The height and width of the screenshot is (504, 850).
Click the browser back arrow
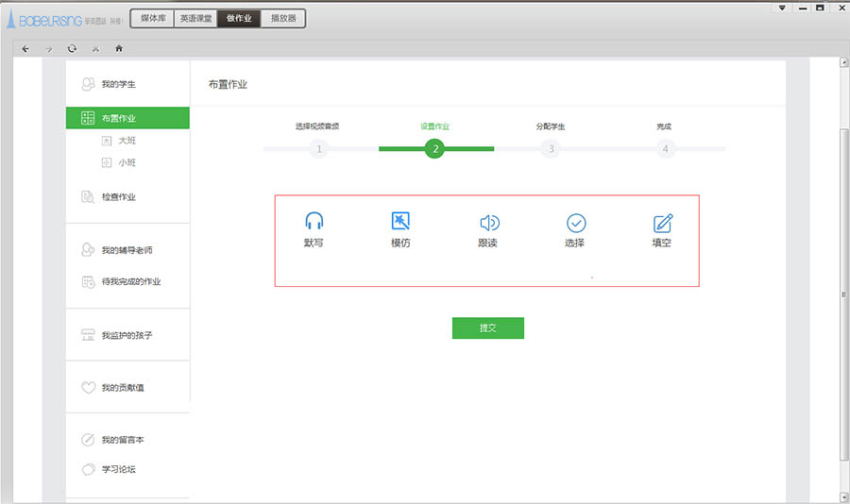(25, 49)
